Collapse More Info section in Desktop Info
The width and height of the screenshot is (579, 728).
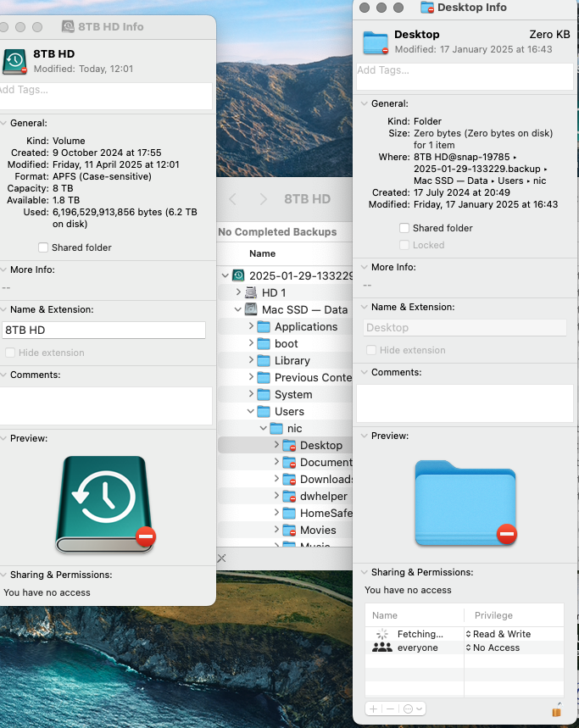click(x=365, y=267)
